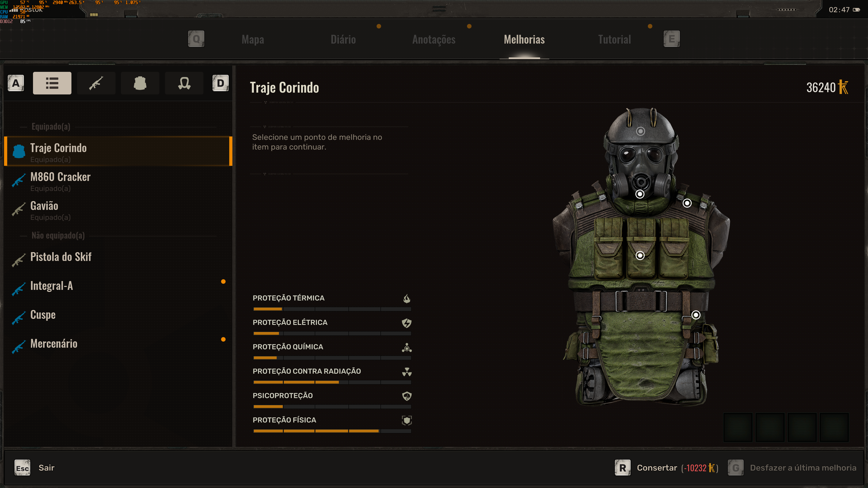868x488 pixels.
Task: Open the Diário tab
Action: pyautogui.click(x=343, y=39)
